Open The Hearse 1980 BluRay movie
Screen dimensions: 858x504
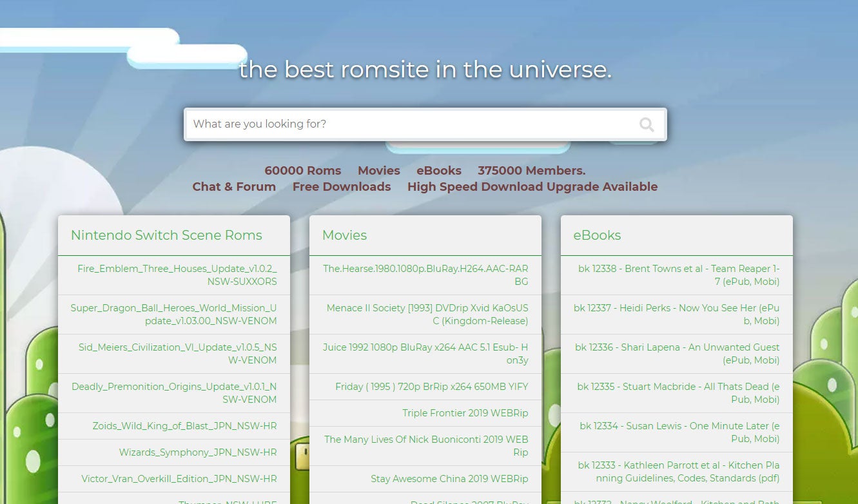click(425, 275)
